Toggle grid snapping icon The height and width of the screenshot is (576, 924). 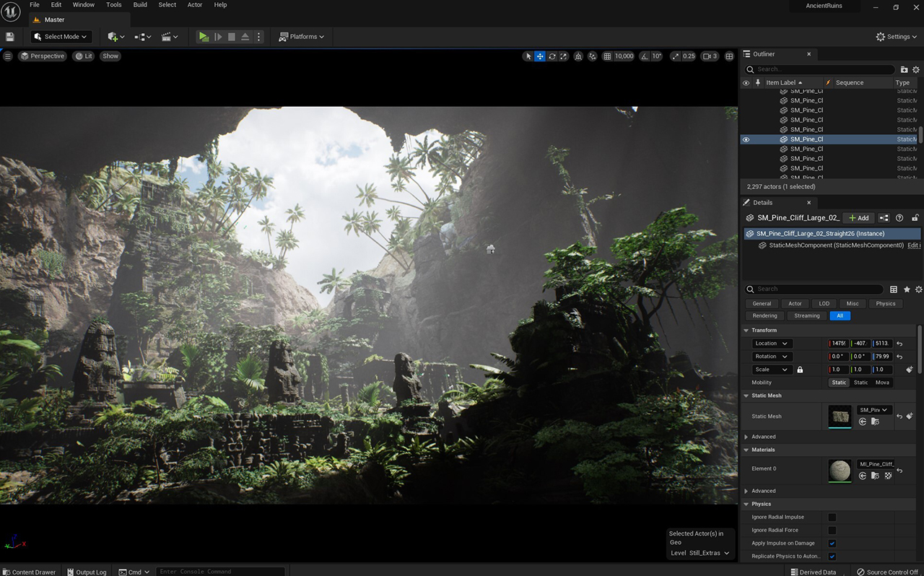(x=607, y=56)
